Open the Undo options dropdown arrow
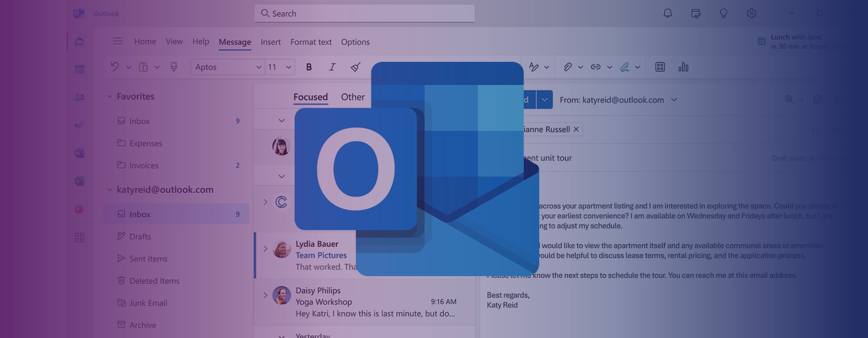The height and width of the screenshot is (338, 868). coord(129,67)
